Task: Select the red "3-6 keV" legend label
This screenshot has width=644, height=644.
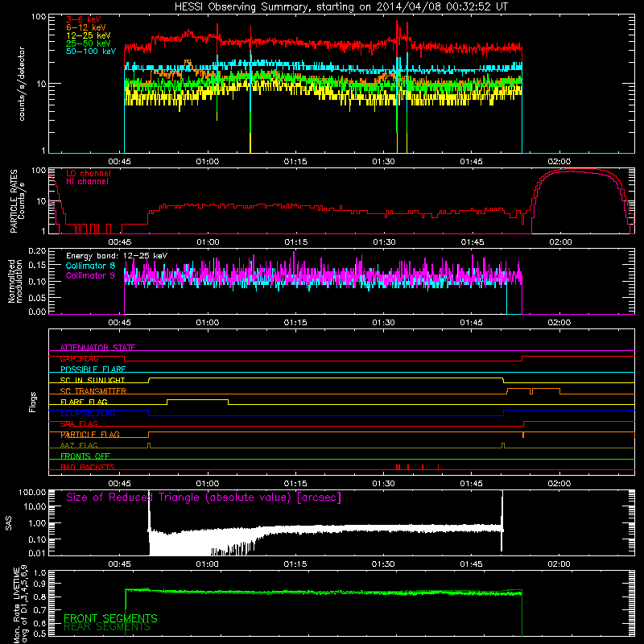Action: tap(84, 19)
